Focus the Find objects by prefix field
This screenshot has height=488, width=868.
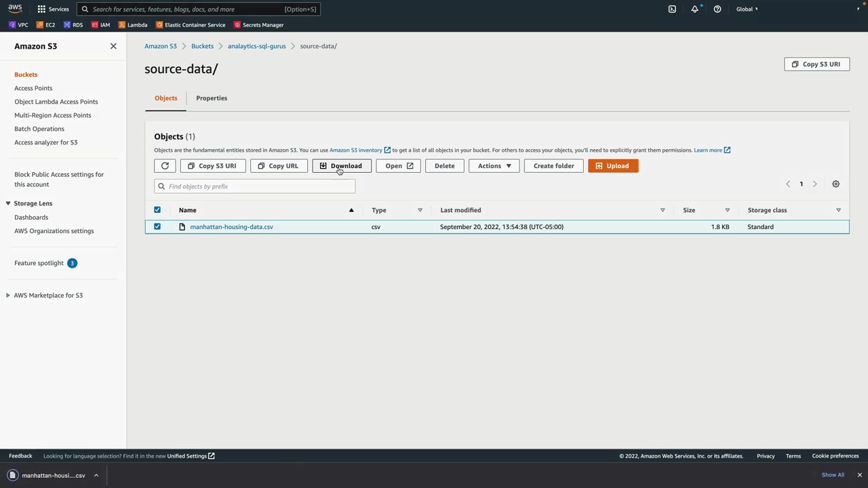[x=254, y=186]
